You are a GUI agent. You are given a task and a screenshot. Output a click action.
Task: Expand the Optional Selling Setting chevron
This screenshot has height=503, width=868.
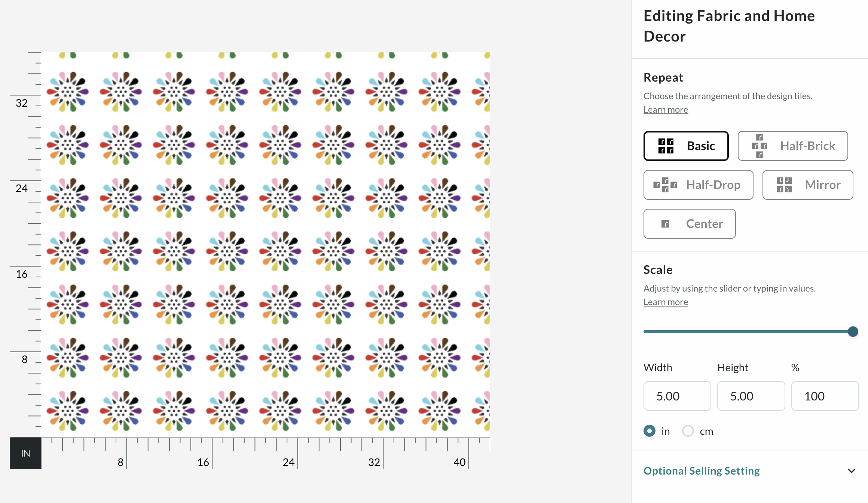click(852, 471)
